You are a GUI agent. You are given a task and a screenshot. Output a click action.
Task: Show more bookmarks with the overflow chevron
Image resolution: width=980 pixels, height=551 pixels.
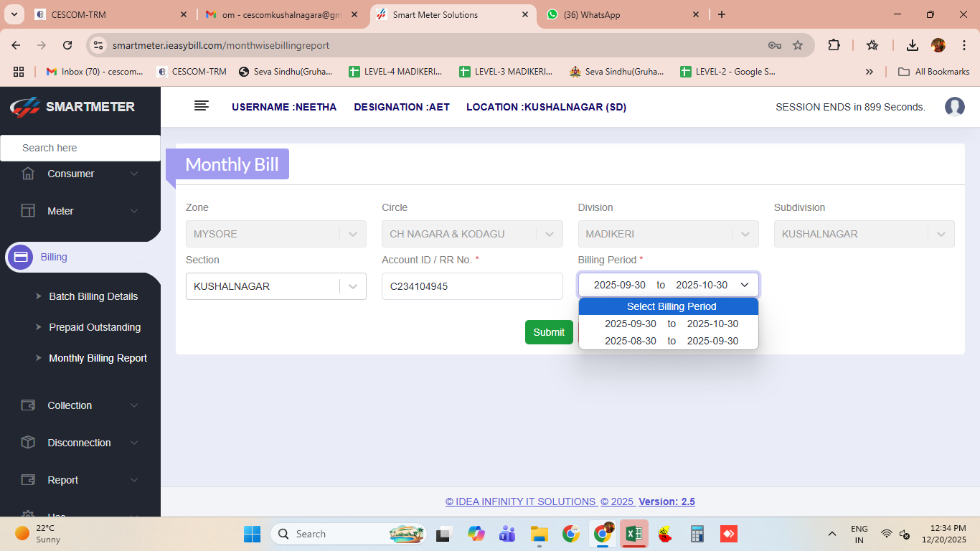tap(870, 72)
